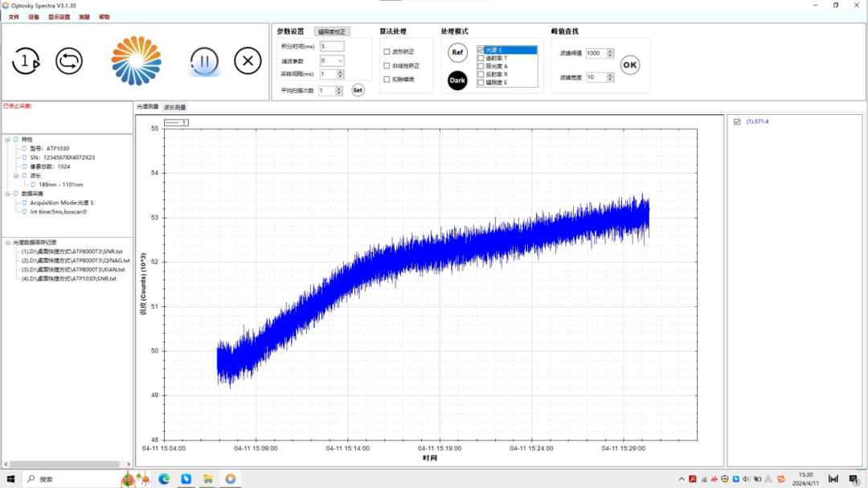Open the 滤波参数 dropdown

click(x=340, y=61)
